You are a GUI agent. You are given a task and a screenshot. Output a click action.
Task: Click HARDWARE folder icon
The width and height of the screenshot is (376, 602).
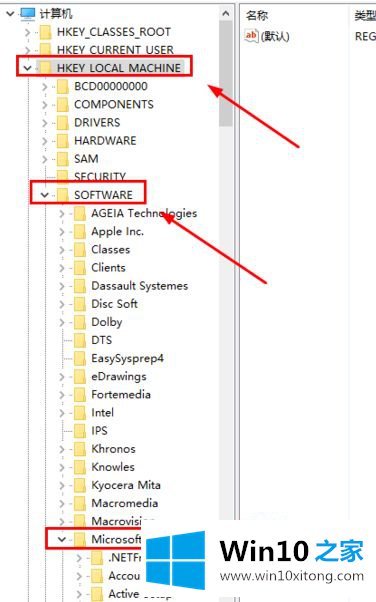coord(63,141)
